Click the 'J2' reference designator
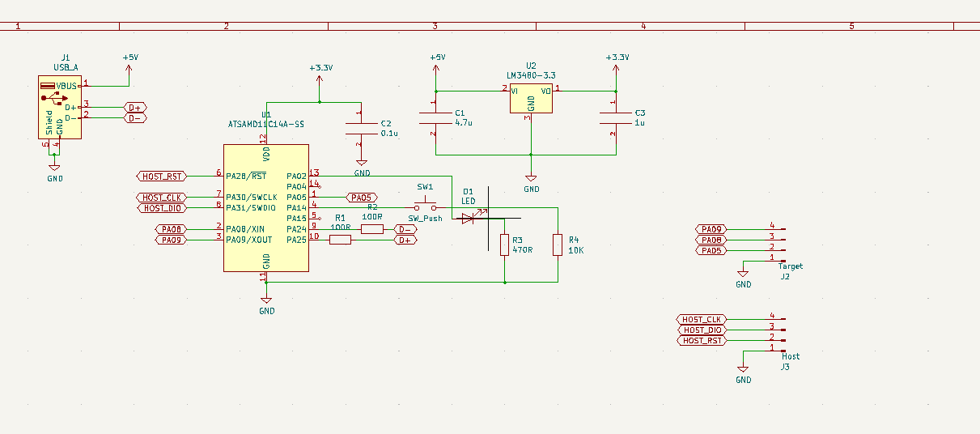 785,276
